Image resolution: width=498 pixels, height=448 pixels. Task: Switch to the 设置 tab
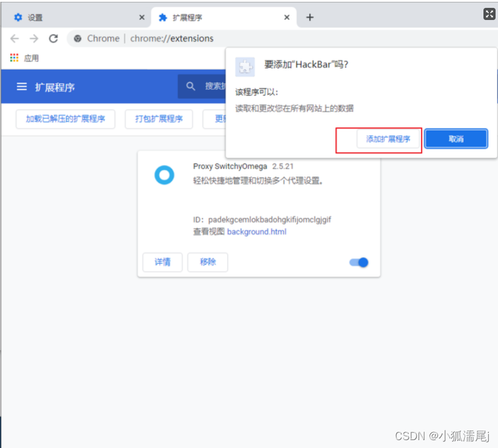(x=76, y=18)
